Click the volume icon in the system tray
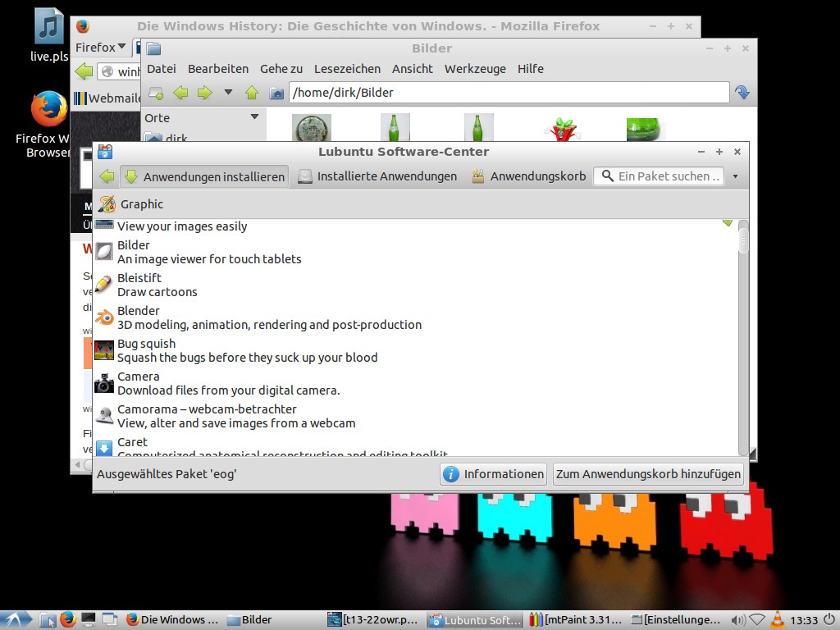 738,620
